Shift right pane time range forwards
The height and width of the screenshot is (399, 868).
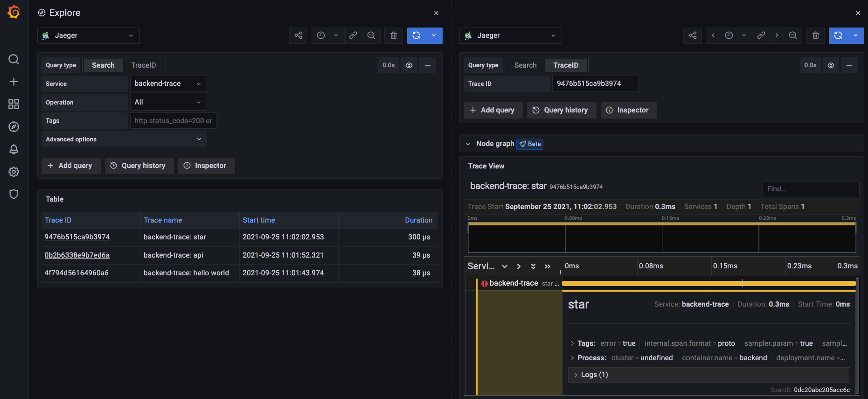(x=777, y=35)
